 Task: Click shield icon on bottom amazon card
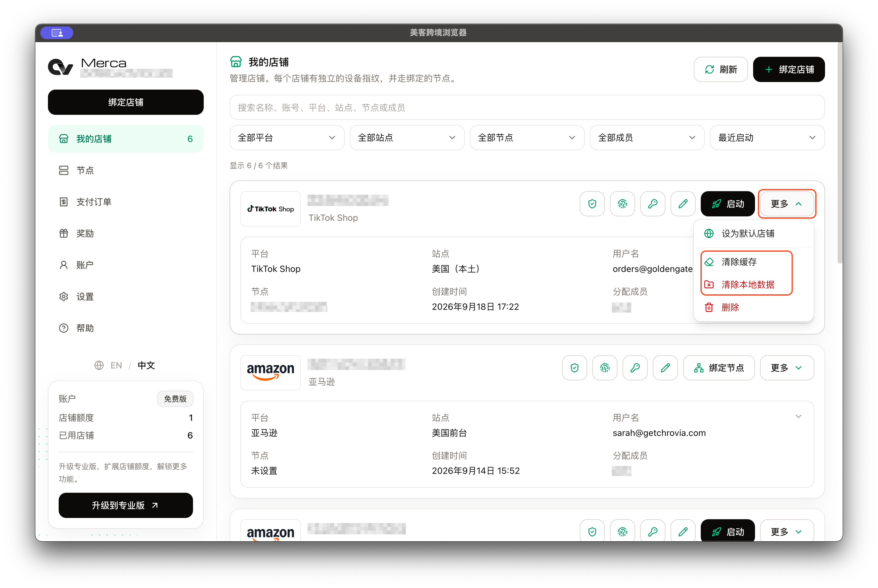click(592, 531)
